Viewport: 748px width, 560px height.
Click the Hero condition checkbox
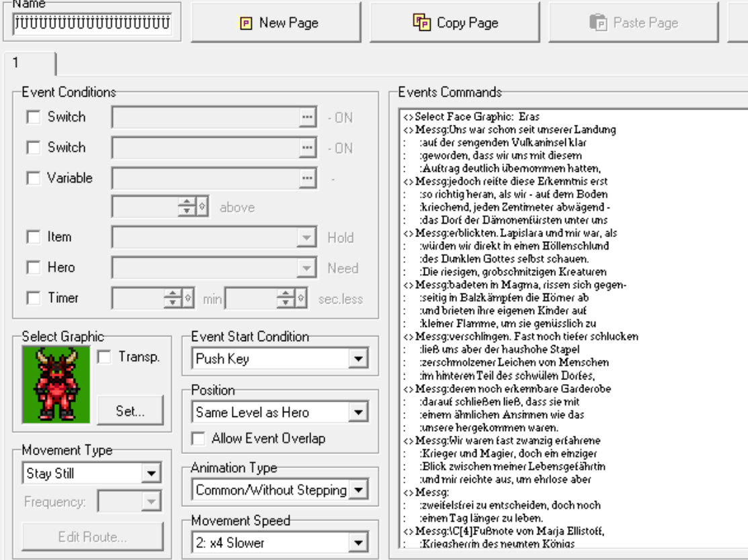click(33, 268)
